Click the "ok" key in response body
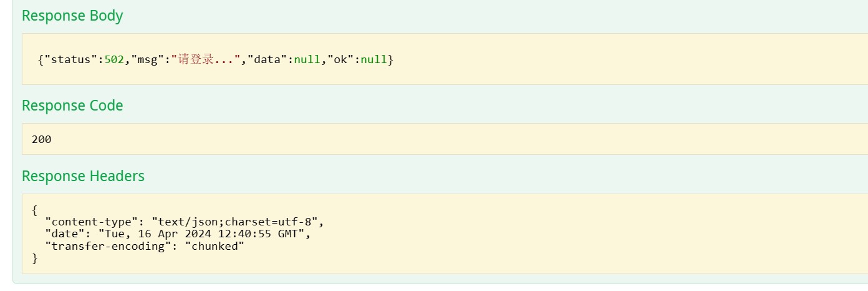The width and height of the screenshot is (868, 291). [341, 60]
